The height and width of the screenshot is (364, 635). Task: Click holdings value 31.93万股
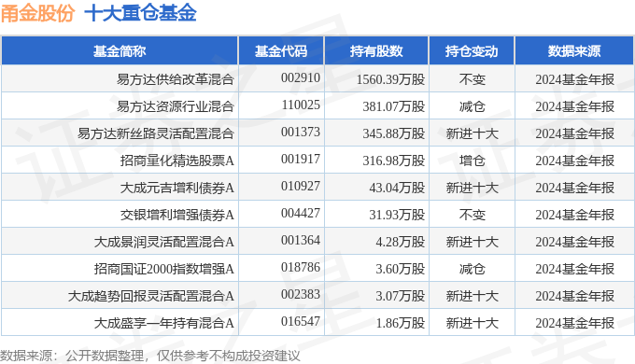(397, 215)
